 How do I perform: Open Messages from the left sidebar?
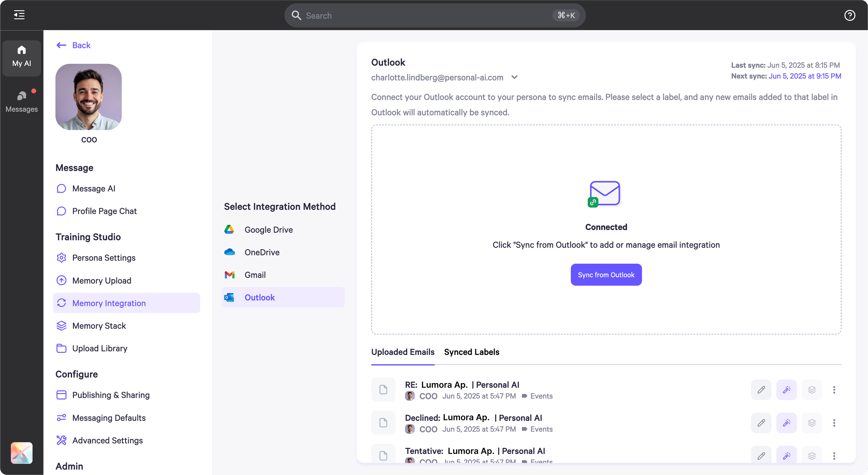21,100
